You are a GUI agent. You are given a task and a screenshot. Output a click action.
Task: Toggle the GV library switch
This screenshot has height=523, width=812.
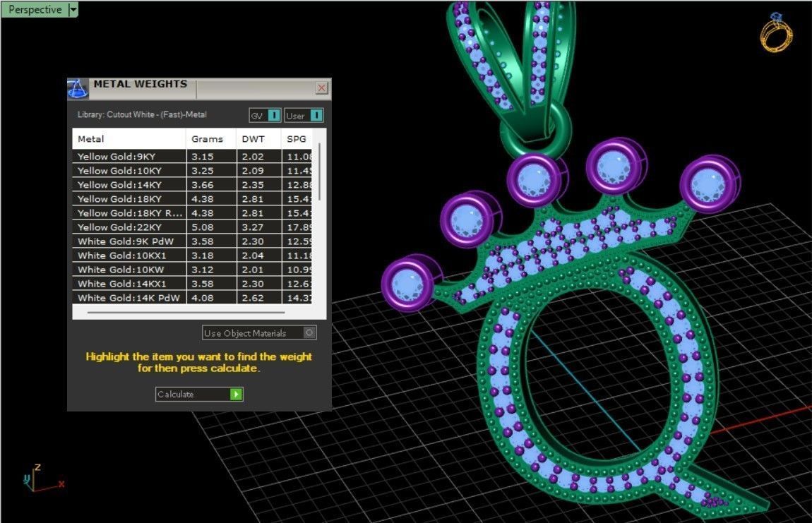coord(265,116)
